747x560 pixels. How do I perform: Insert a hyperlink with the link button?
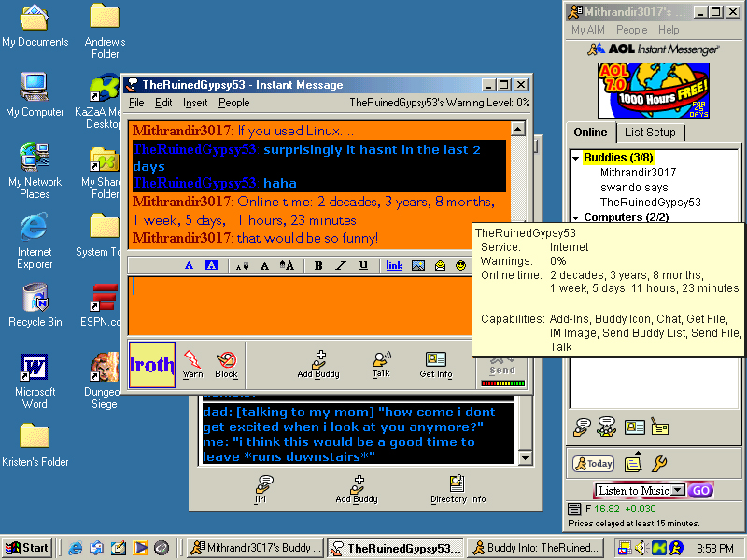(x=394, y=265)
